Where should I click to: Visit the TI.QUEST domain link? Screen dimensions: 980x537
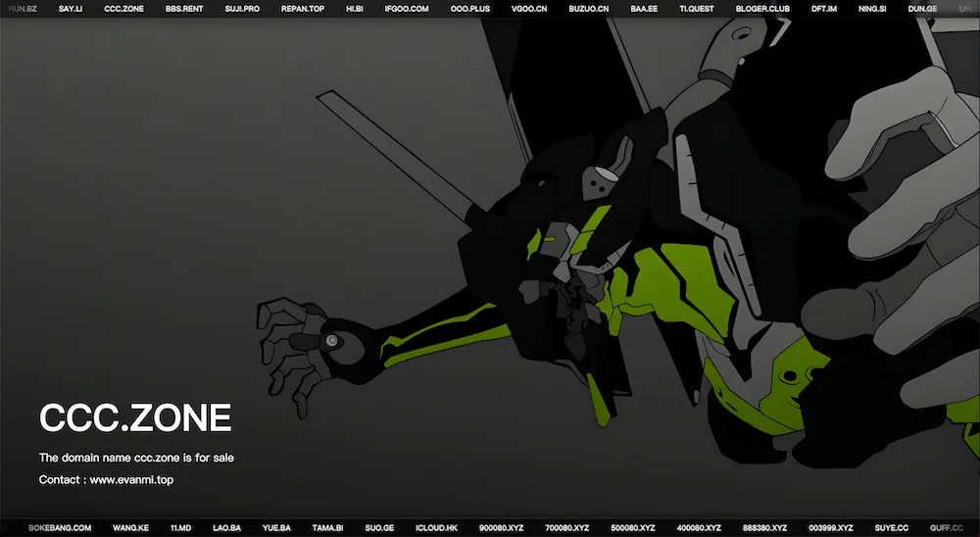[696, 9]
